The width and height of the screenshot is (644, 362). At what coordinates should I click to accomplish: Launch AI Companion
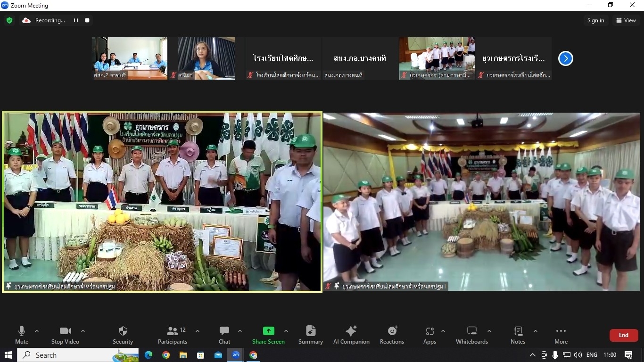[351, 335]
